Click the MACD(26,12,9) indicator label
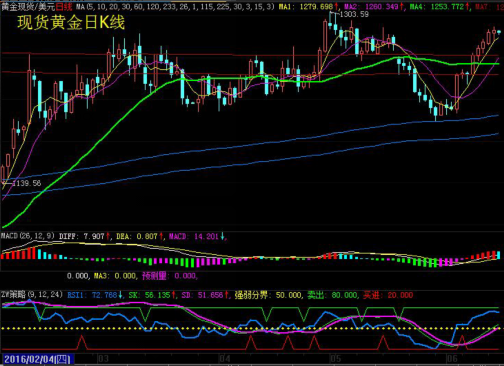This screenshot has width=504, height=366. tap(27, 236)
